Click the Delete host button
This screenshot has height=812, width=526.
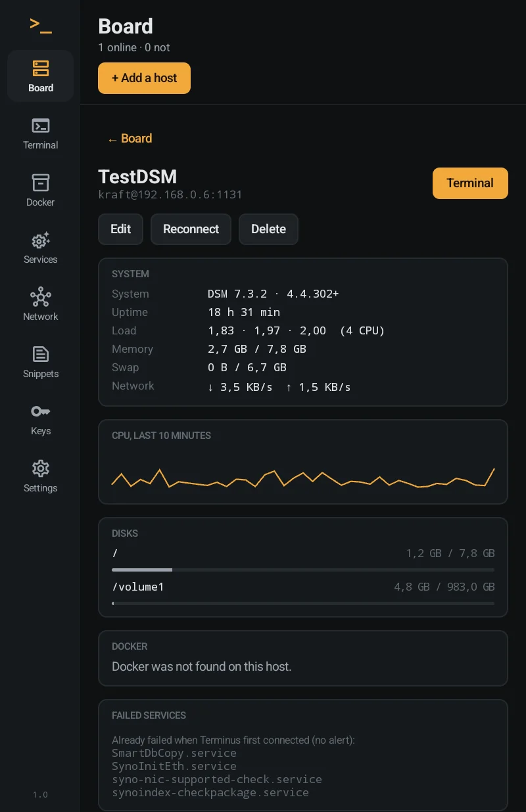[x=268, y=229]
